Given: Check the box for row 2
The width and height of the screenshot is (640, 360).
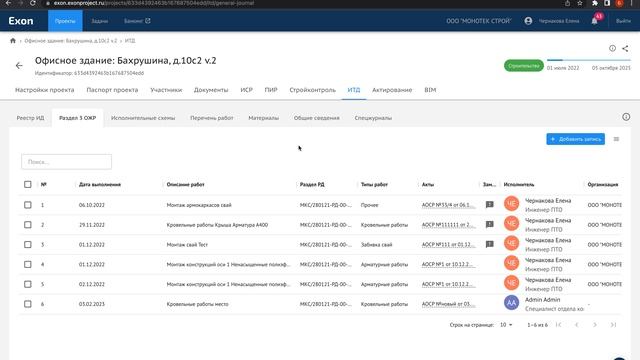Looking at the screenshot, I should tap(27, 224).
